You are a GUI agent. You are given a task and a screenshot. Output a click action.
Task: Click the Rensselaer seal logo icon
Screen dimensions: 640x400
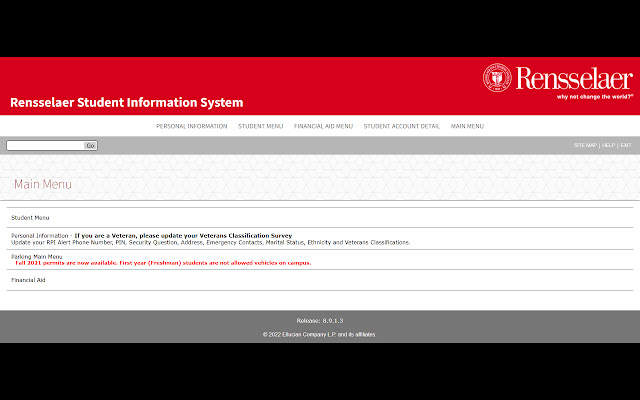pos(497,78)
